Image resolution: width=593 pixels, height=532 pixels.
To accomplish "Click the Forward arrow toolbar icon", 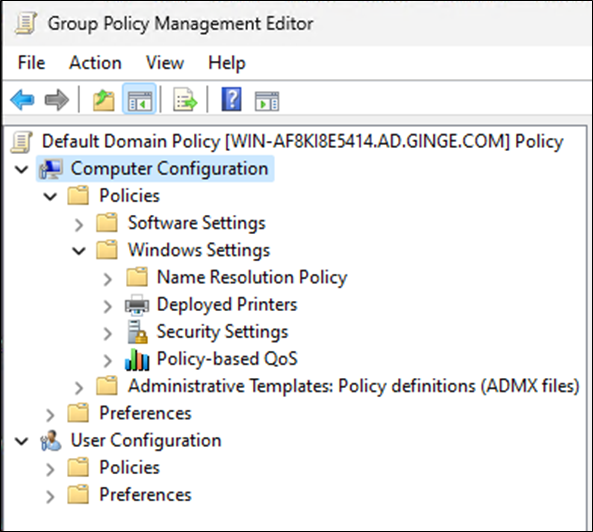I will [x=57, y=100].
